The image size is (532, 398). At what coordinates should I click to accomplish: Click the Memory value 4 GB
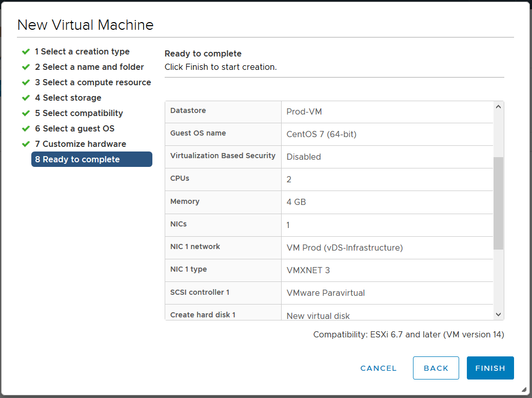click(x=296, y=202)
